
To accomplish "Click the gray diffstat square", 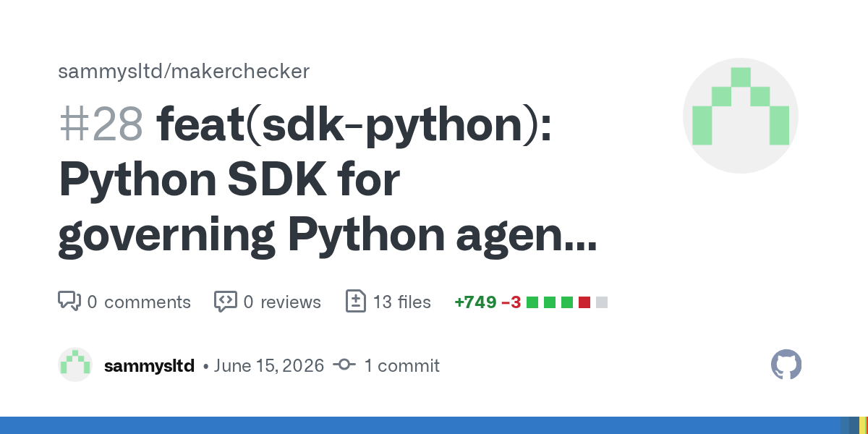I will point(602,302).
